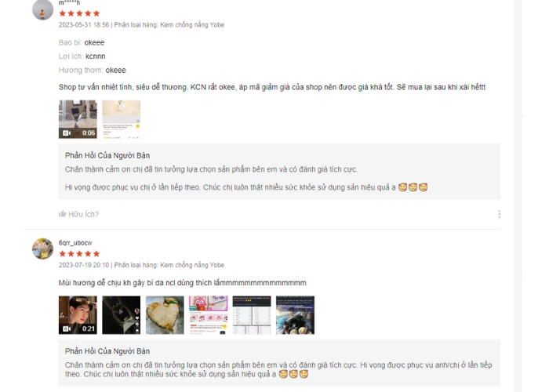The image size is (549, 392).
Task: Click the username 6qrr_ubocw
Action: coord(75,242)
